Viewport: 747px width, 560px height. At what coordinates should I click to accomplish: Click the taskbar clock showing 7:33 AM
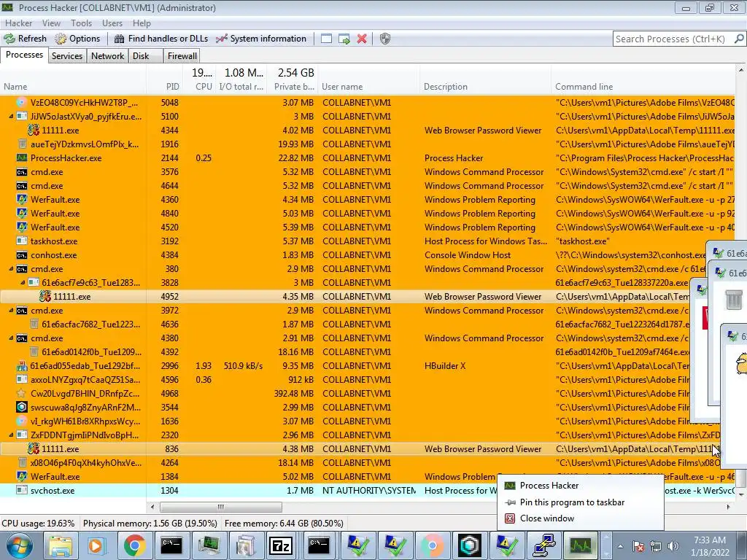tap(710, 546)
